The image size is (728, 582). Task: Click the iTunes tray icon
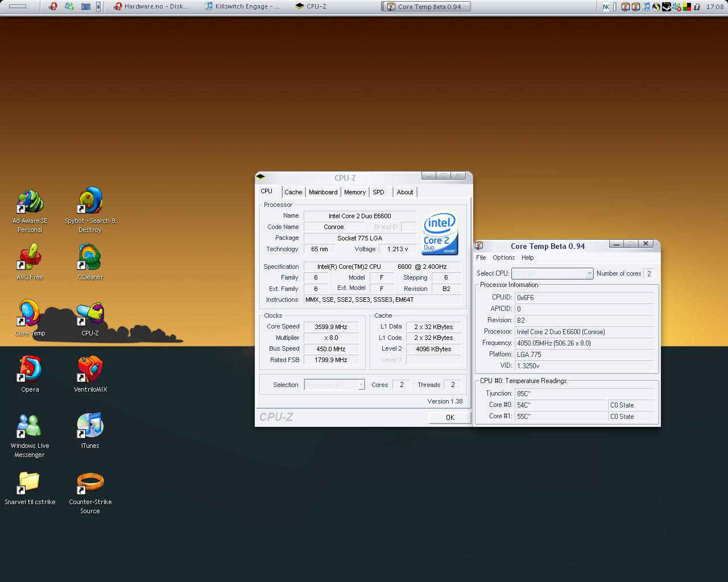click(x=646, y=7)
